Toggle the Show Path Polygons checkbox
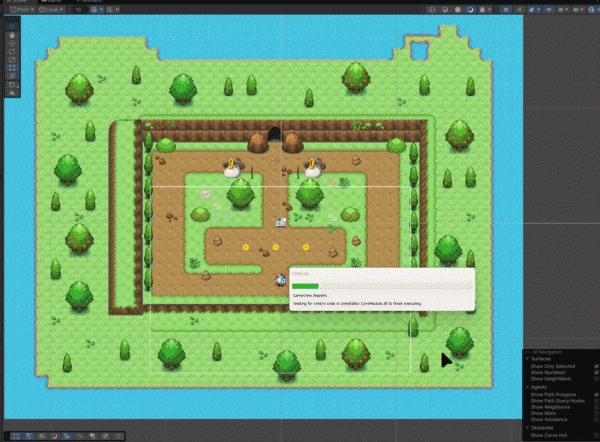 click(596, 395)
